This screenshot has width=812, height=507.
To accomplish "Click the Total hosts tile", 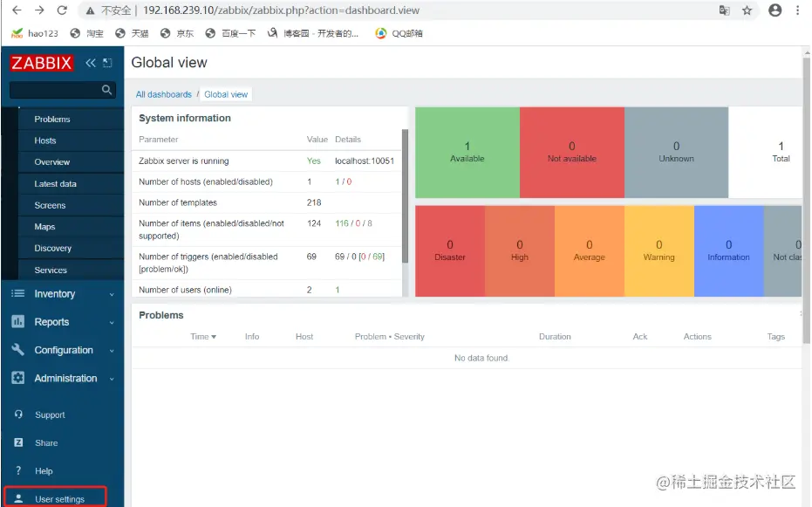I will [766, 152].
